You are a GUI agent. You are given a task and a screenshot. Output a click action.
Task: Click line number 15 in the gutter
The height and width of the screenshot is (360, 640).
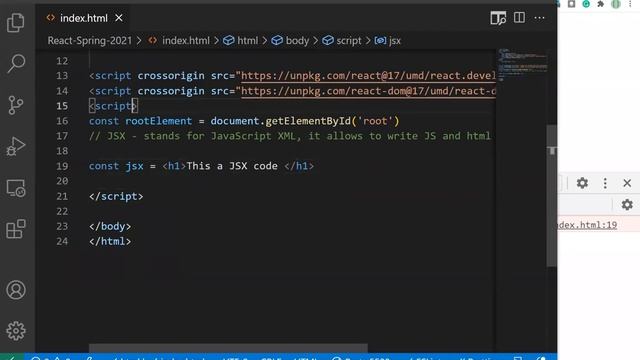[62, 106]
